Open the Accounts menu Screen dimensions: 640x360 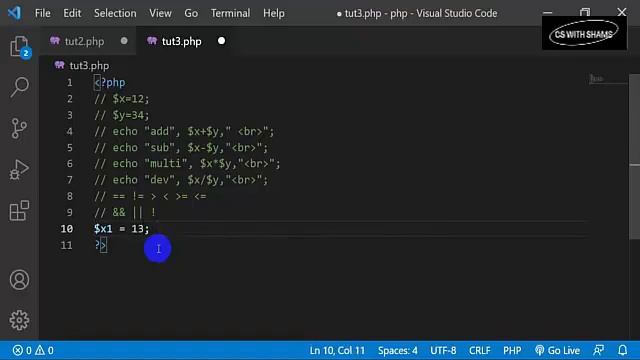tap(19, 280)
